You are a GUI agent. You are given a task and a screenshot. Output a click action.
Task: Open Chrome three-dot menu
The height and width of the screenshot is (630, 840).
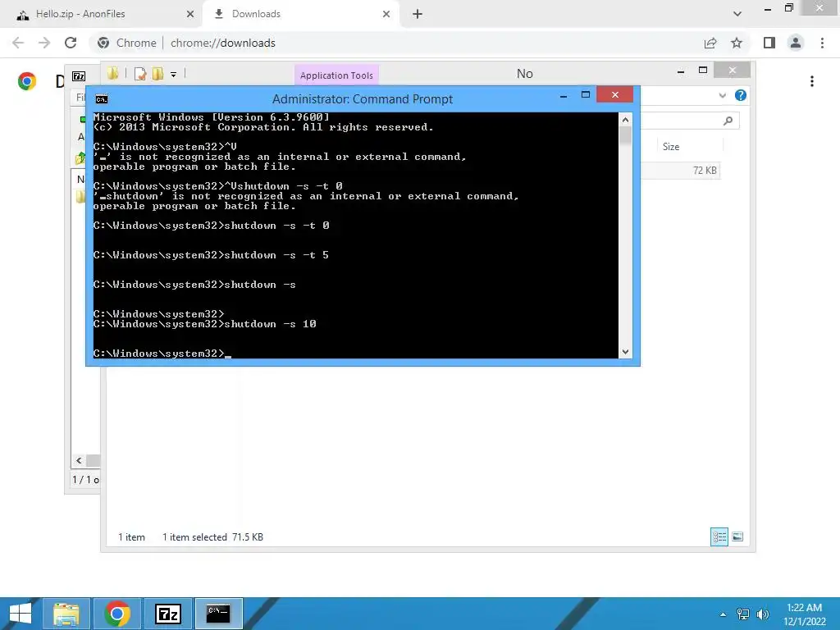(x=822, y=43)
